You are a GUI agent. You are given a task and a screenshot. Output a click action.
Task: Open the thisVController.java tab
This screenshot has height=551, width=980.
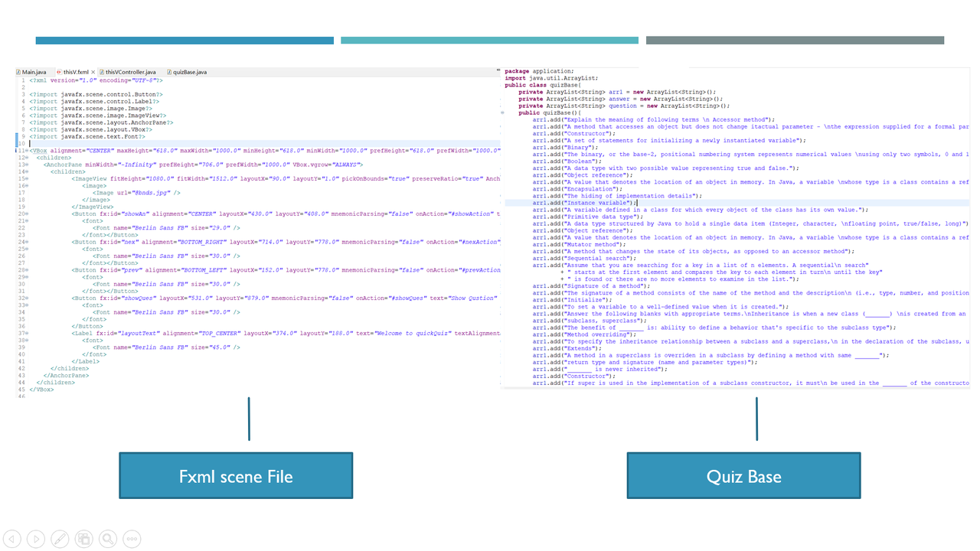click(128, 72)
